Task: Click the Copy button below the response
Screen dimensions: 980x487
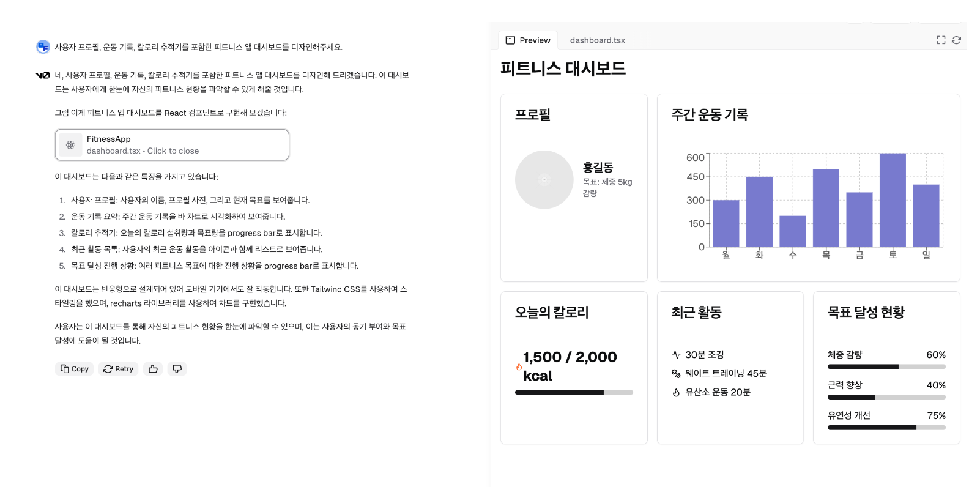Action: tap(74, 369)
